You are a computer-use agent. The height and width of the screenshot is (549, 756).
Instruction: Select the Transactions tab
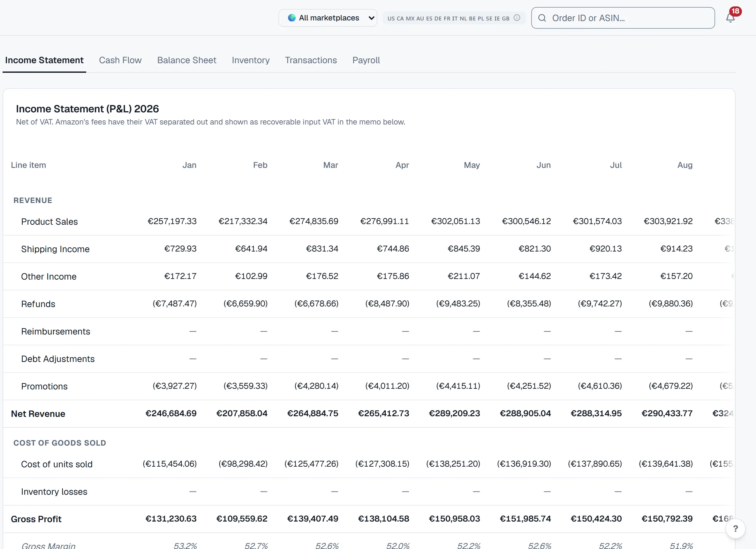click(311, 60)
